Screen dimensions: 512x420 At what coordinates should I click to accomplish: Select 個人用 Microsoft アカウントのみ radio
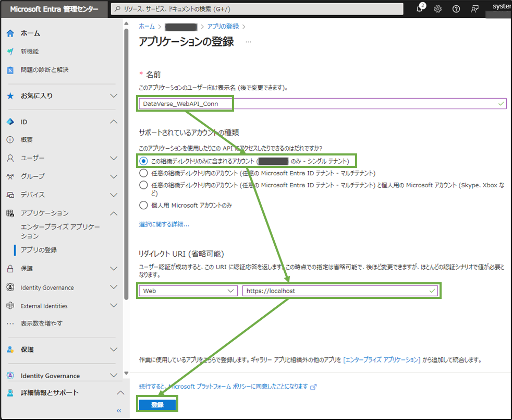(x=143, y=205)
